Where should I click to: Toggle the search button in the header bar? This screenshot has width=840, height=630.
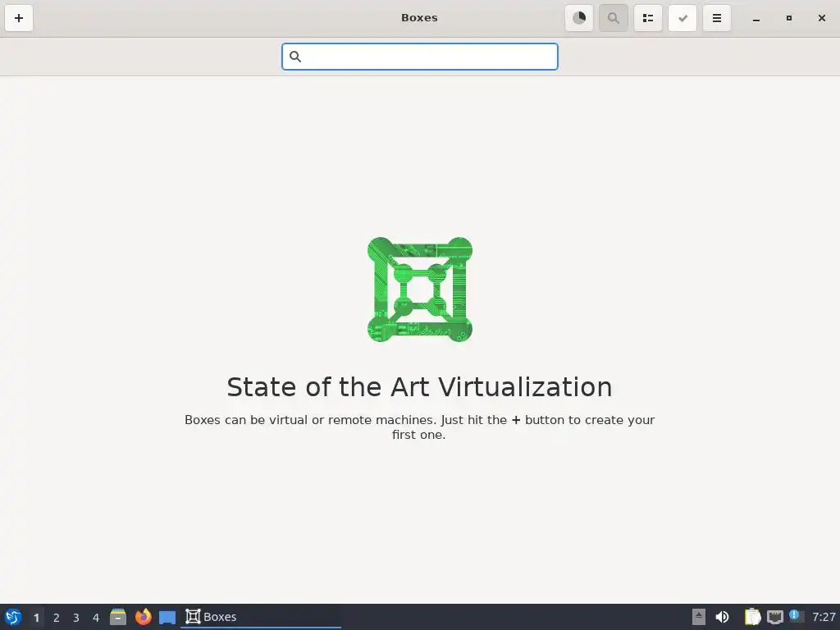(x=614, y=18)
